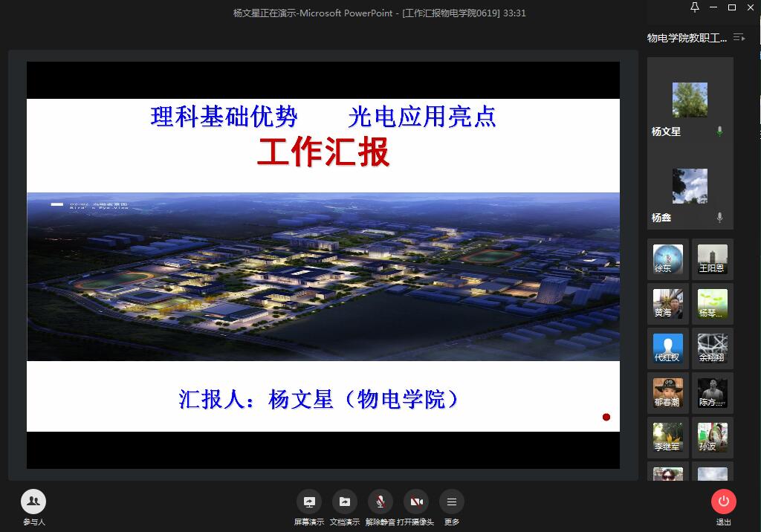Exit the meeting with red 退出 button
The image size is (761, 532).
click(x=723, y=502)
